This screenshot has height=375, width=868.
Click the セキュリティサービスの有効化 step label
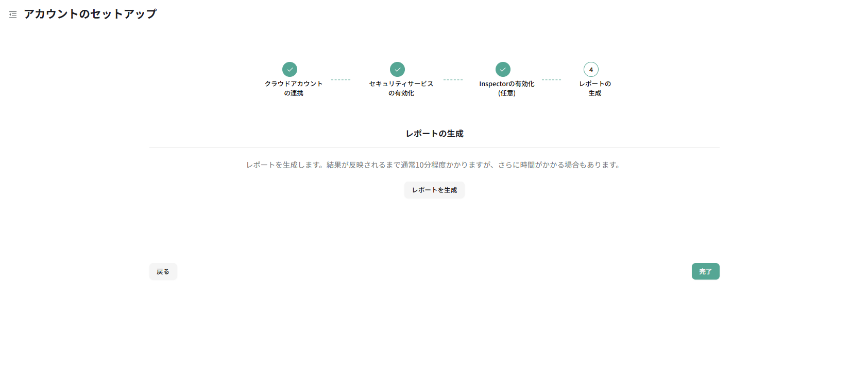pos(401,88)
